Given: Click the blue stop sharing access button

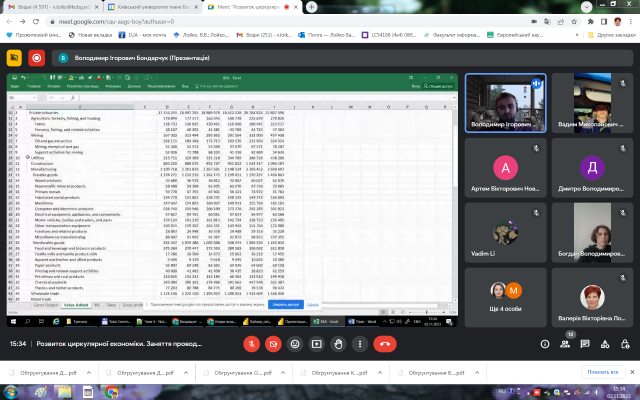Looking at the screenshot, I should click(x=285, y=304).
